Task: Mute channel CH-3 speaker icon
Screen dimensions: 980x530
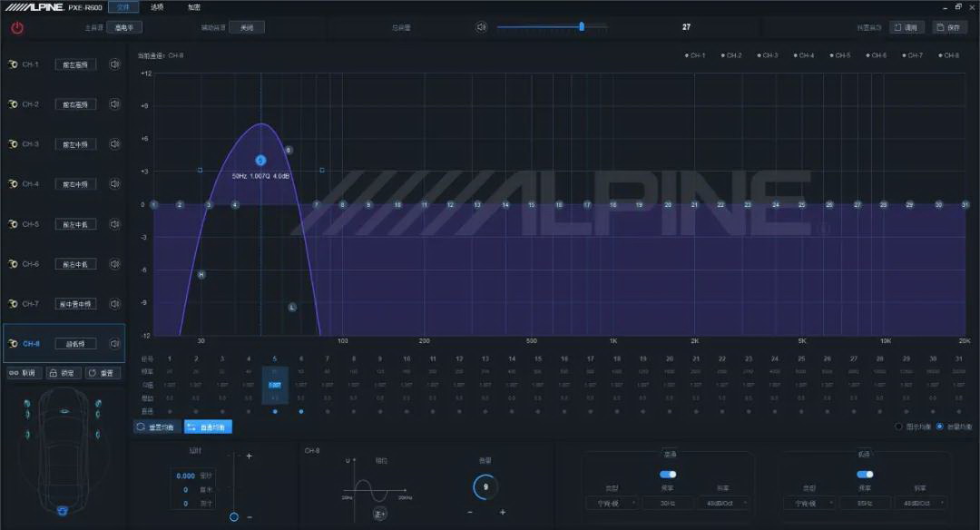Action: coord(115,144)
